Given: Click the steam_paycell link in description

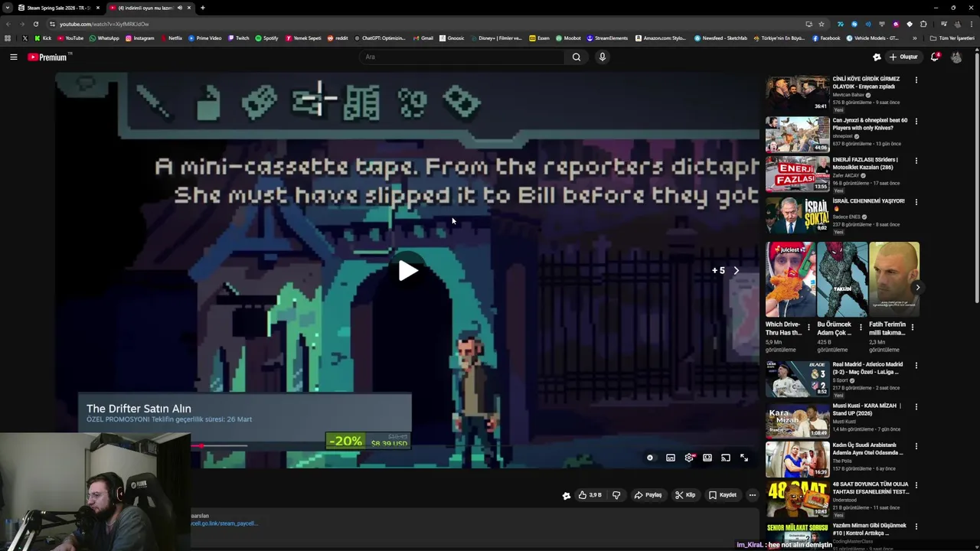Looking at the screenshot, I should 224,523.
